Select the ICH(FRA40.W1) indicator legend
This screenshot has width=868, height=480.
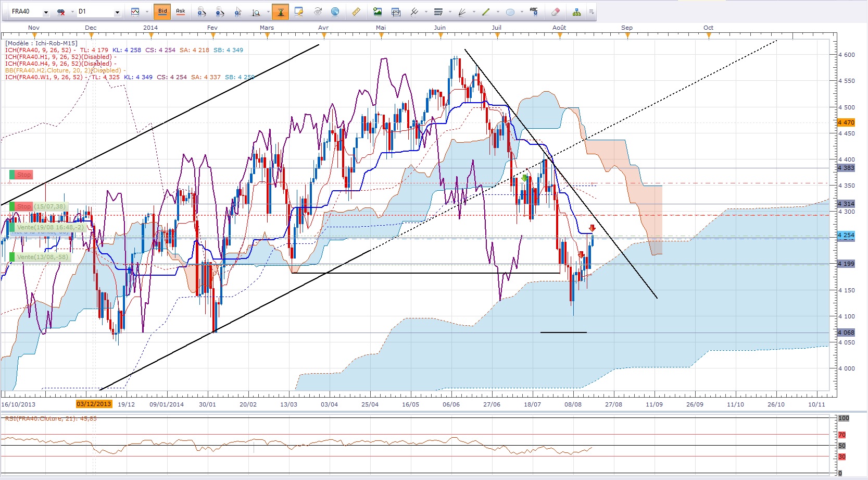[130, 77]
